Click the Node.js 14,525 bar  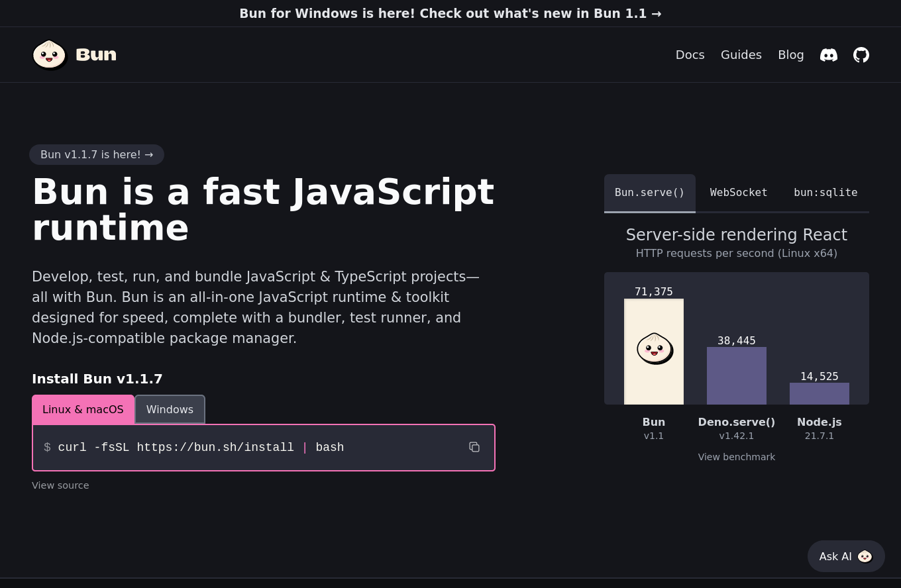point(820,393)
